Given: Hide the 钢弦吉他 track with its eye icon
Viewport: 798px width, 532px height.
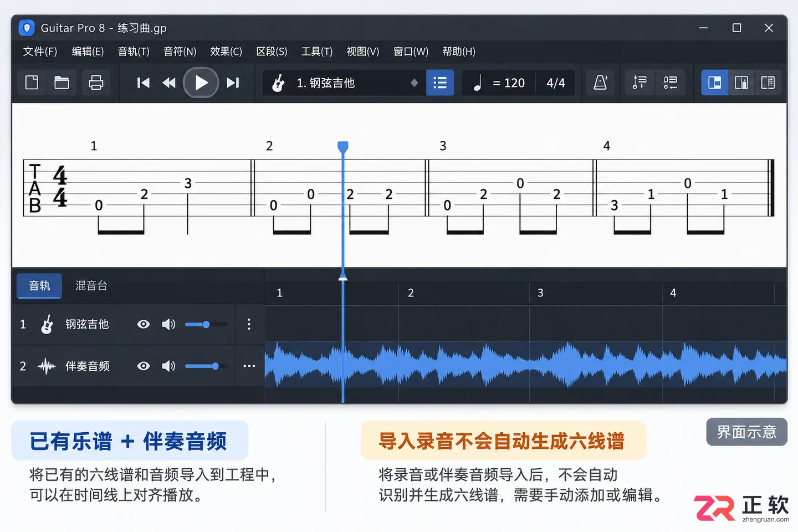Looking at the screenshot, I should coord(144,324).
